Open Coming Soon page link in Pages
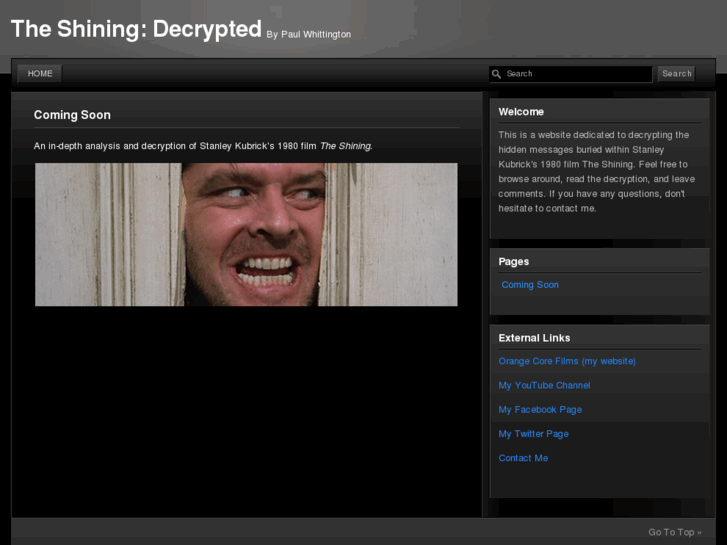 530,285
